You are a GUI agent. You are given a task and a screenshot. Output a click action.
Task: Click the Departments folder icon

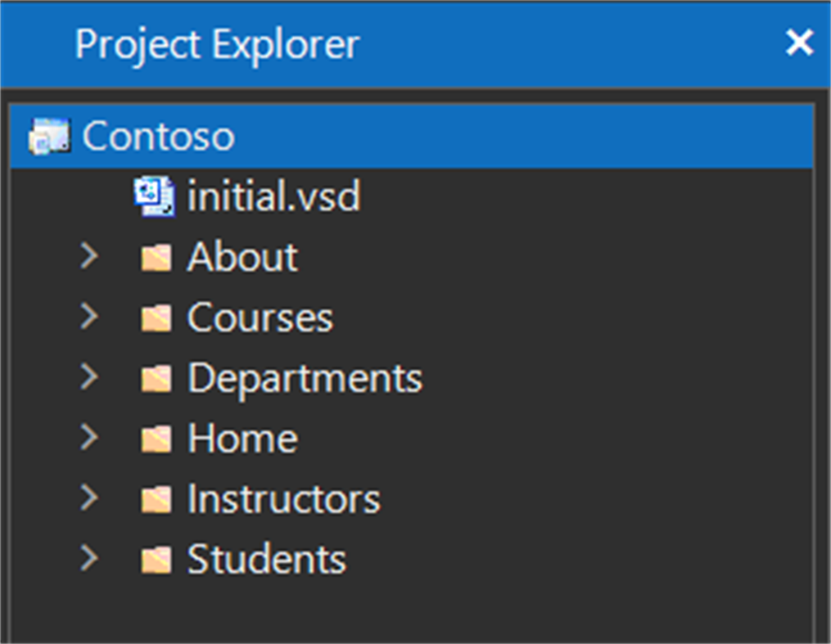click(156, 378)
